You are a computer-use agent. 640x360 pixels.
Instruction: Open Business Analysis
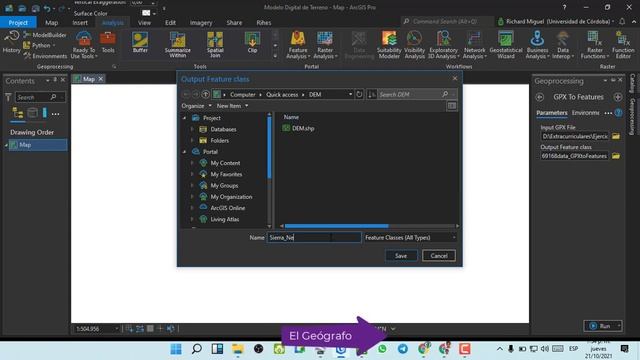point(537,45)
